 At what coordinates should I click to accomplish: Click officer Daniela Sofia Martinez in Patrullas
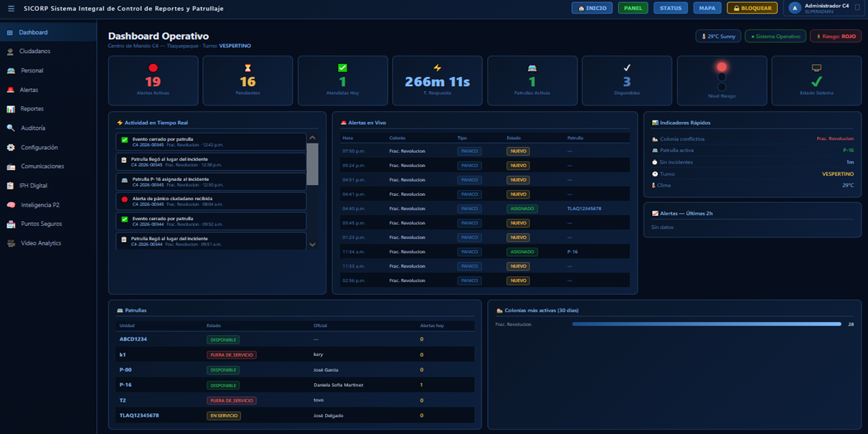pos(338,385)
